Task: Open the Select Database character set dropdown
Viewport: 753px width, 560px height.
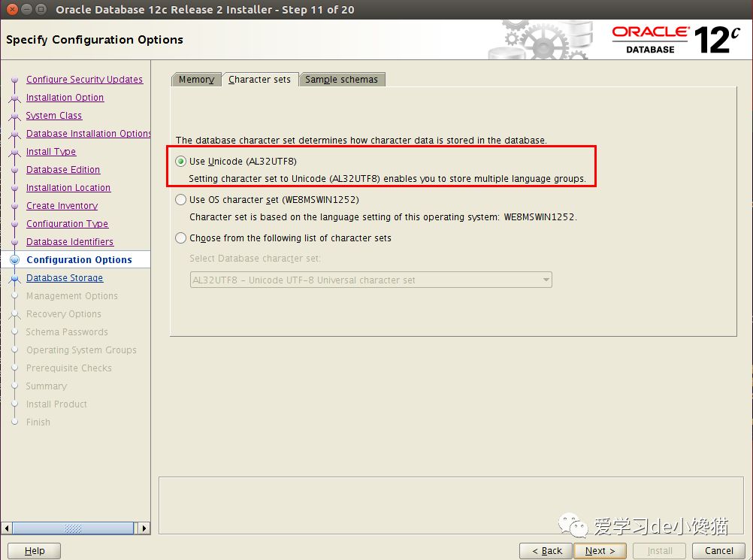Action: (x=370, y=280)
